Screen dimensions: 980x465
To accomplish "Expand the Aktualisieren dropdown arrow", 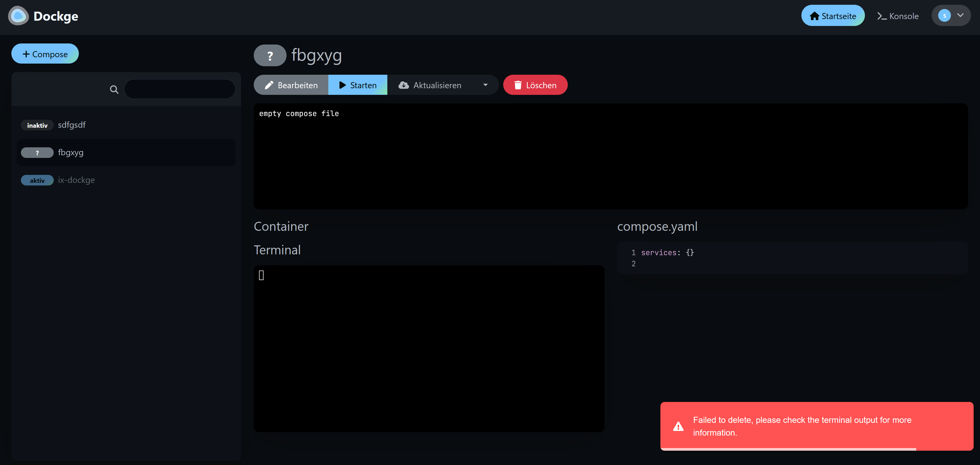I will [485, 85].
